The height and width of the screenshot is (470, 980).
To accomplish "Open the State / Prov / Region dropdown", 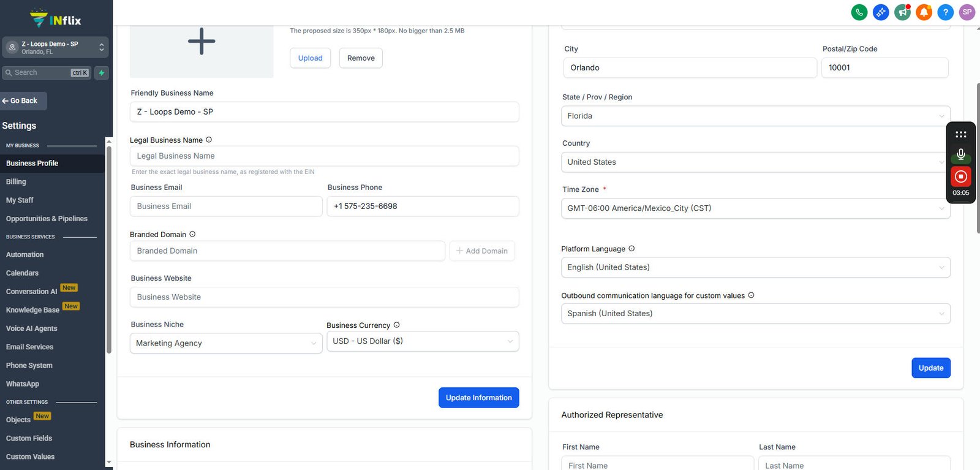I will click(756, 116).
